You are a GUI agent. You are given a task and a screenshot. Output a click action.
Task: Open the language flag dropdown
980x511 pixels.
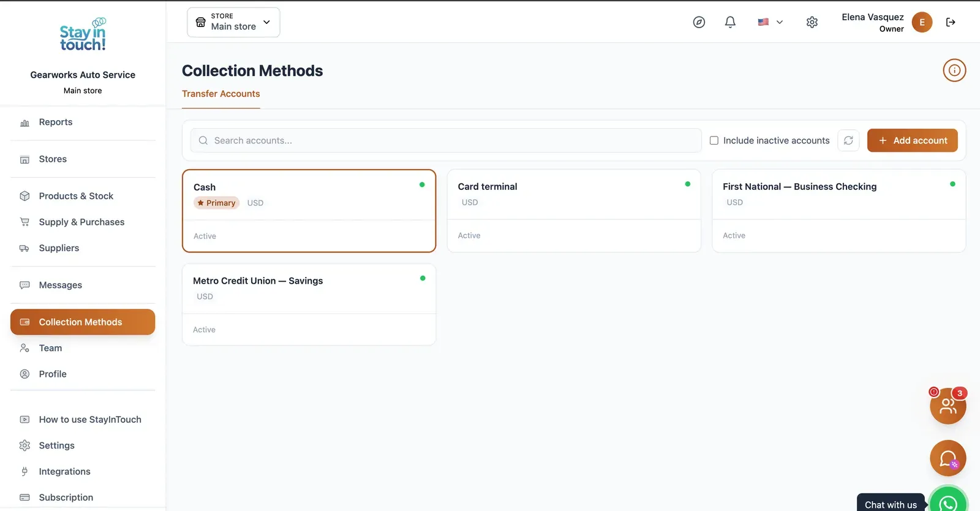[770, 22]
